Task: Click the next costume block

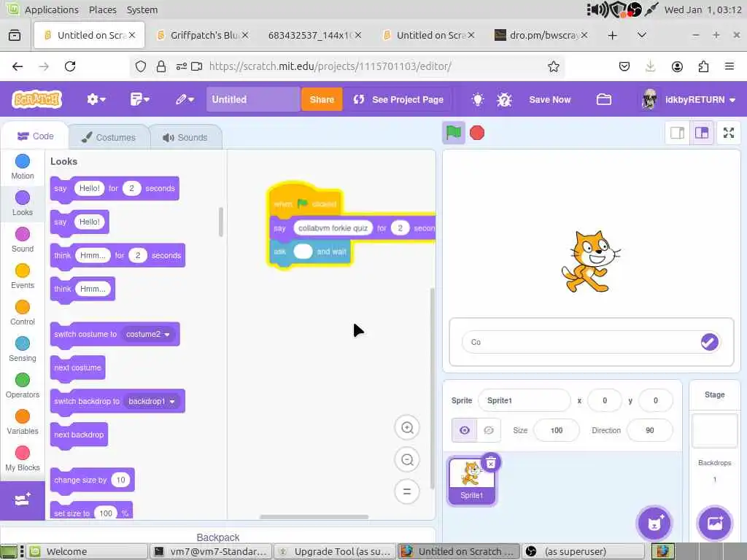Action: point(77,368)
